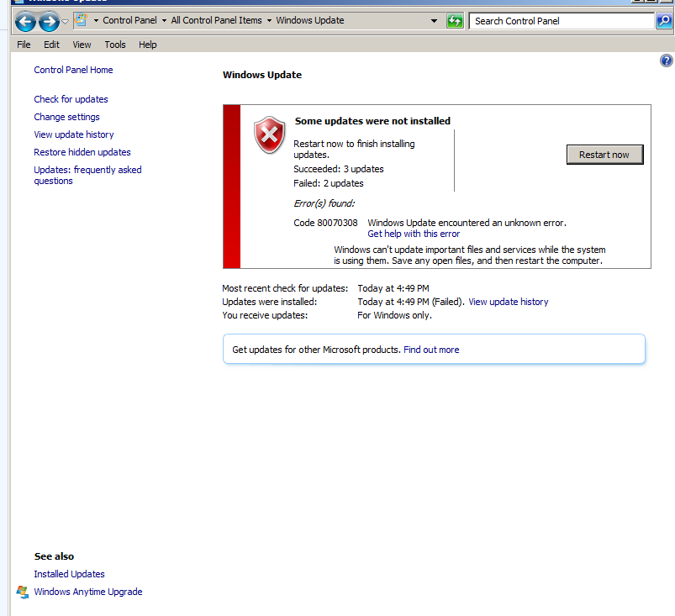Click 'Today at 4:49 PM' recent check value
This screenshot has width=675, height=616.
tap(393, 288)
